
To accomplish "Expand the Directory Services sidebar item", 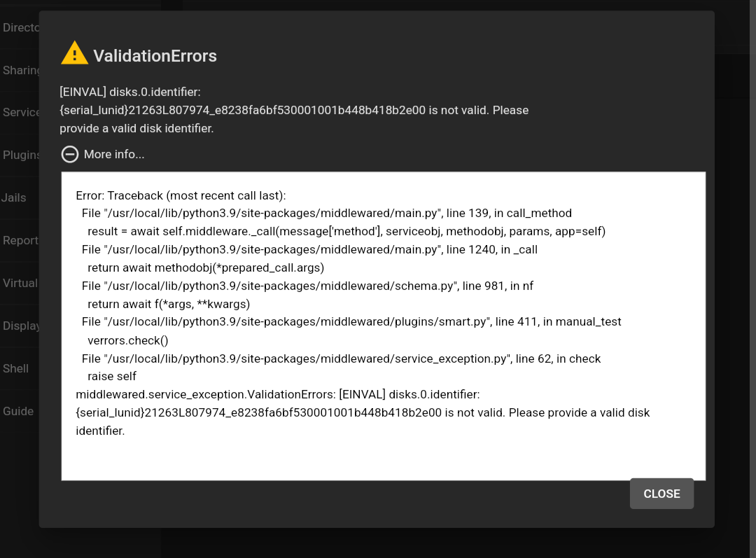I will coord(20,27).
